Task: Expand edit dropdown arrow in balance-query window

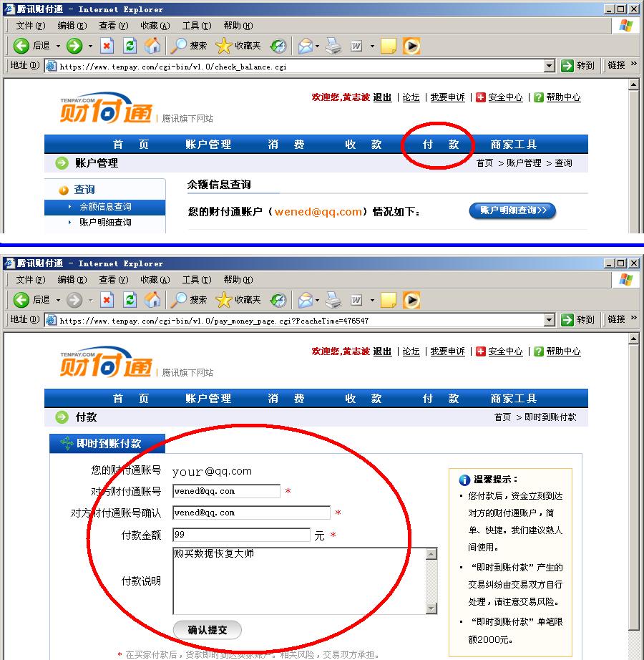Action: click(372, 46)
